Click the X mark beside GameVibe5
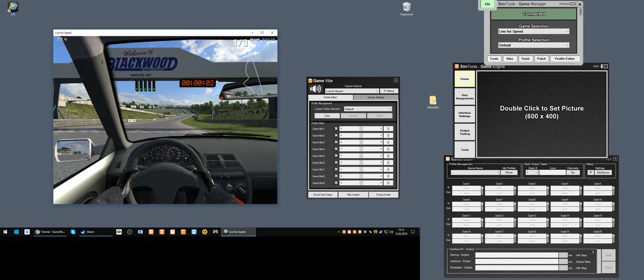 pos(336,156)
